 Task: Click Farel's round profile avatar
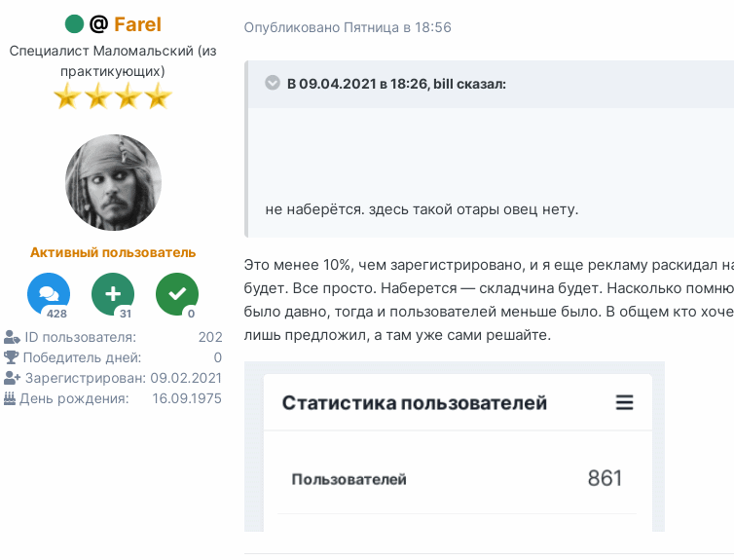coord(113,182)
